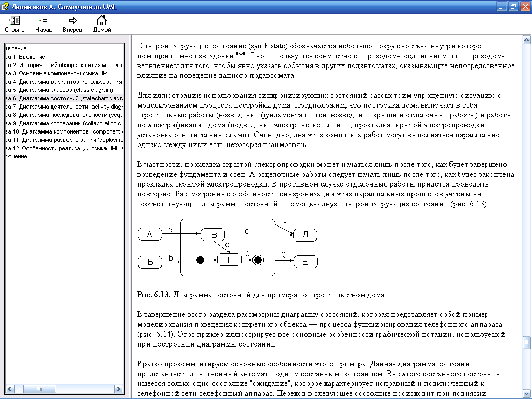Open chapter 10 'Диаграмма компонентов (component'
Image resolution: width=532 pixels, height=399 pixels.
click(64, 131)
